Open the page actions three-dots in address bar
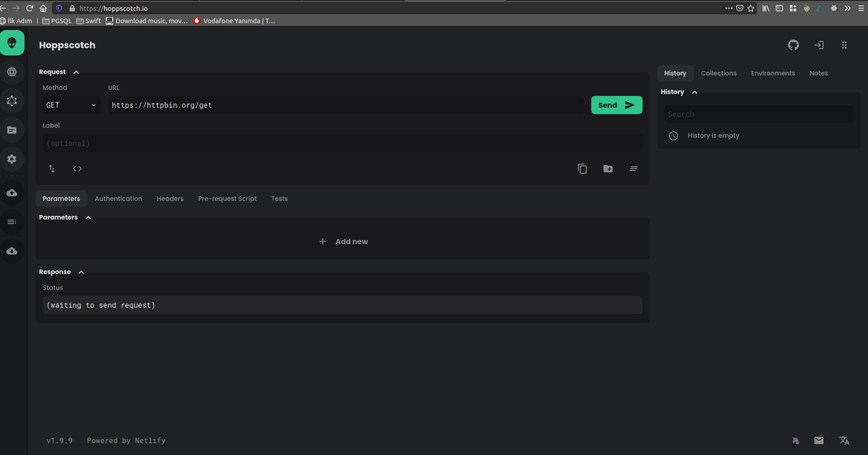868x455 pixels. click(x=729, y=8)
